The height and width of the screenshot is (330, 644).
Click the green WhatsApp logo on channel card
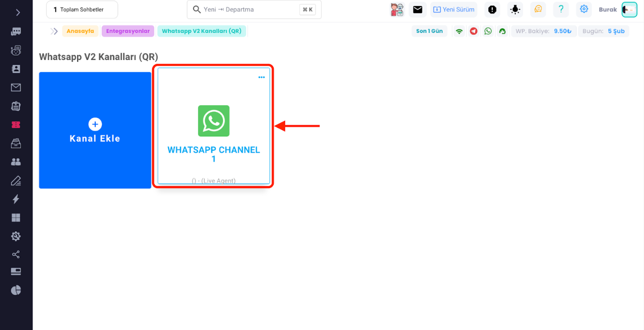[214, 121]
